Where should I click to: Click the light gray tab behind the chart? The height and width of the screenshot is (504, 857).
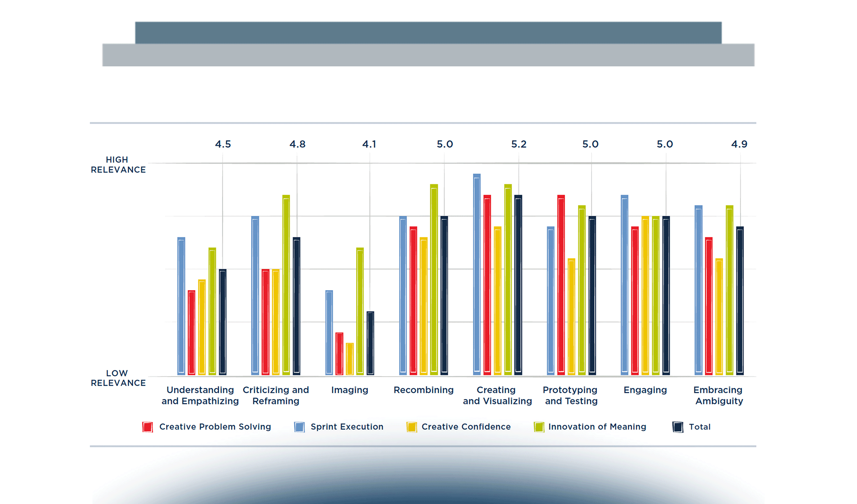pyautogui.click(x=428, y=55)
